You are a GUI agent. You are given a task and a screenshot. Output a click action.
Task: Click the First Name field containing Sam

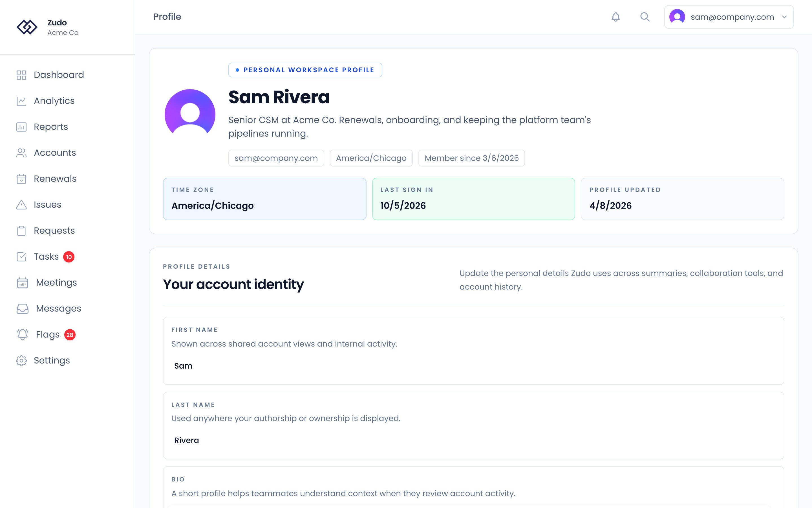473,366
